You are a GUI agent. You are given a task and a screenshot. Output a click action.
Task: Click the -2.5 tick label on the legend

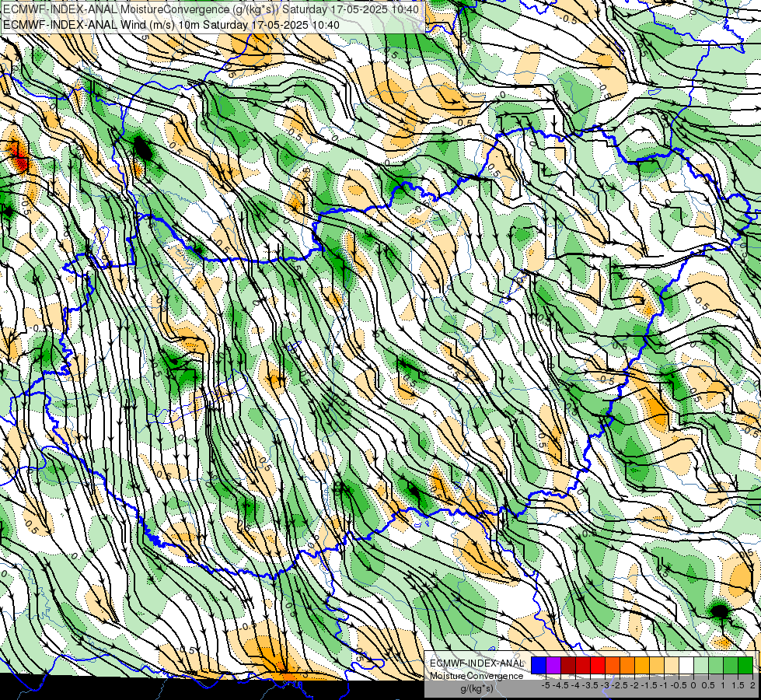click(x=620, y=685)
